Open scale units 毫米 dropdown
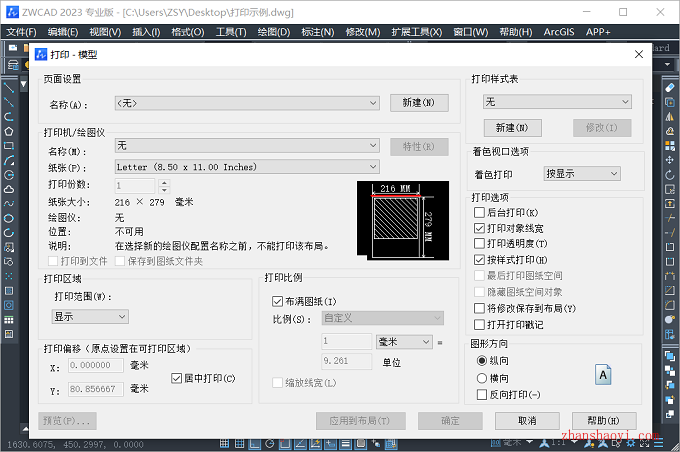Screen dimensions: 680x452 [404, 342]
